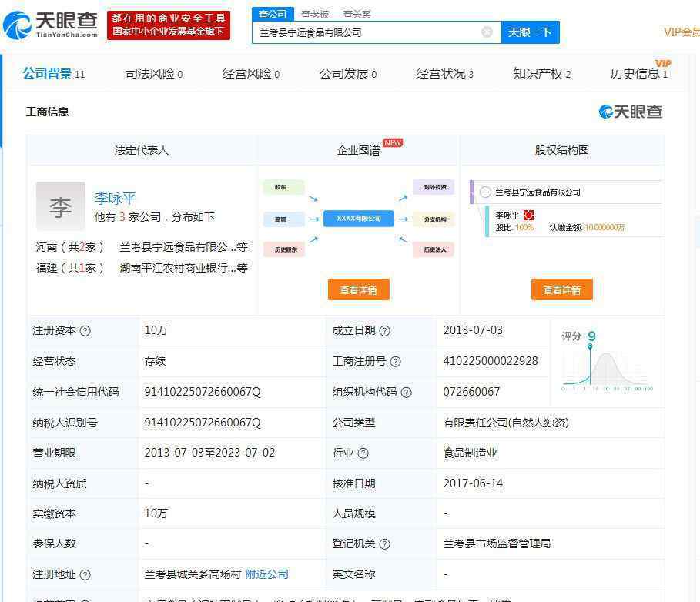
Task: Click the 分支机构 node in the enterprise map
Action: [x=434, y=219]
